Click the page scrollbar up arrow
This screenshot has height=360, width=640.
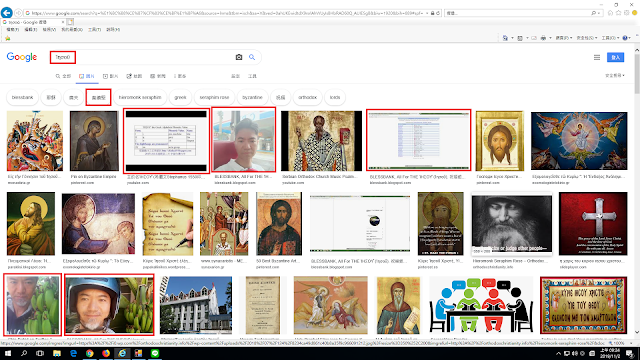(x=637, y=50)
